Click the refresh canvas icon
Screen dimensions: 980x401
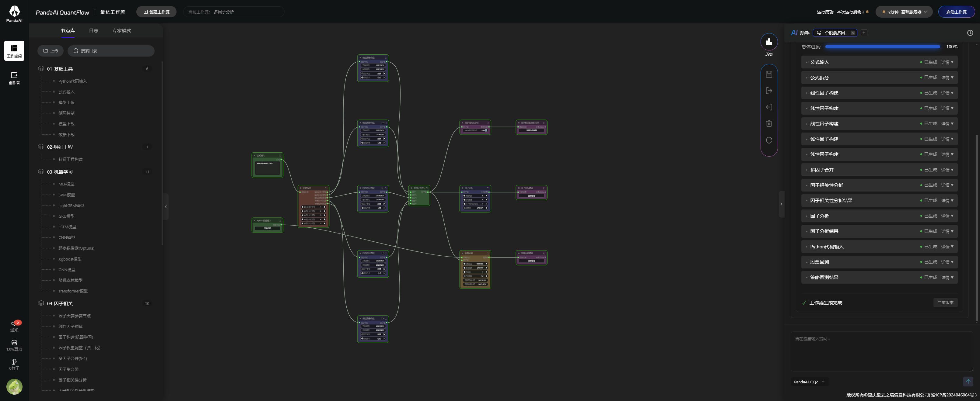(x=769, y=140)
